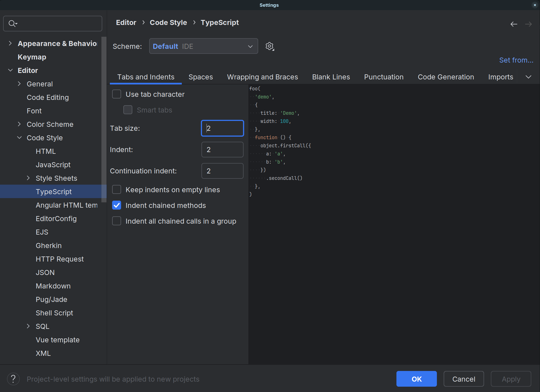540x392 pixels.
Task: Enable Keep indents on empty lines
Action: coord(116,189)
